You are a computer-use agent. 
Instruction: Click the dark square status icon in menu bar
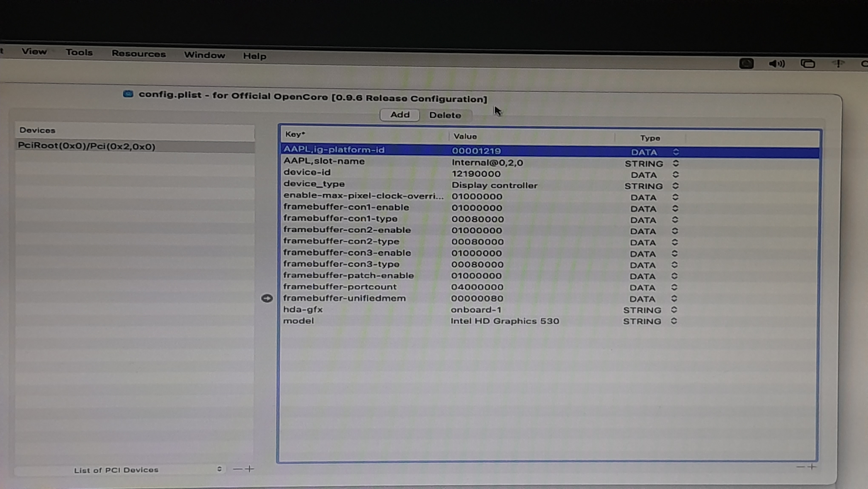click(746, 63)
